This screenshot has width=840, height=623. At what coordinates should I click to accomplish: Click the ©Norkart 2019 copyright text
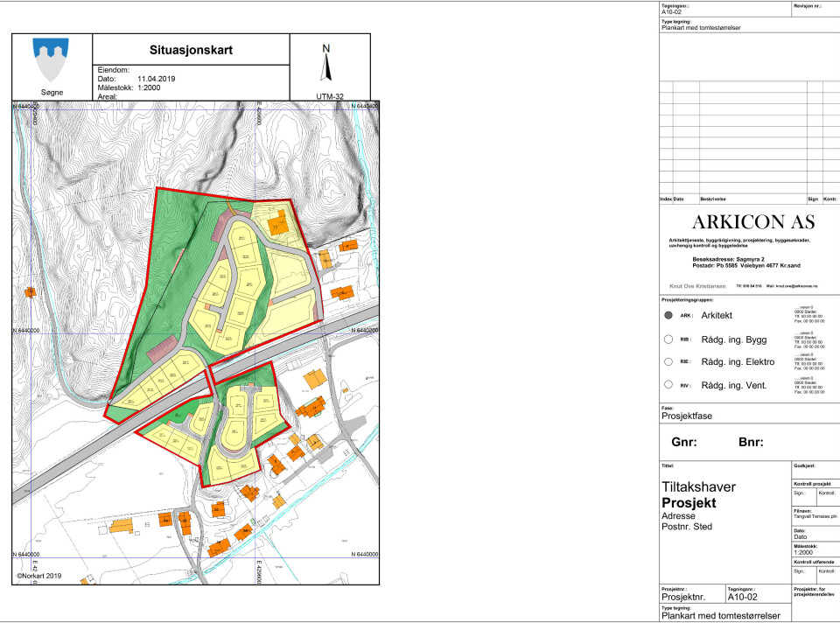(x=39, y=576)
